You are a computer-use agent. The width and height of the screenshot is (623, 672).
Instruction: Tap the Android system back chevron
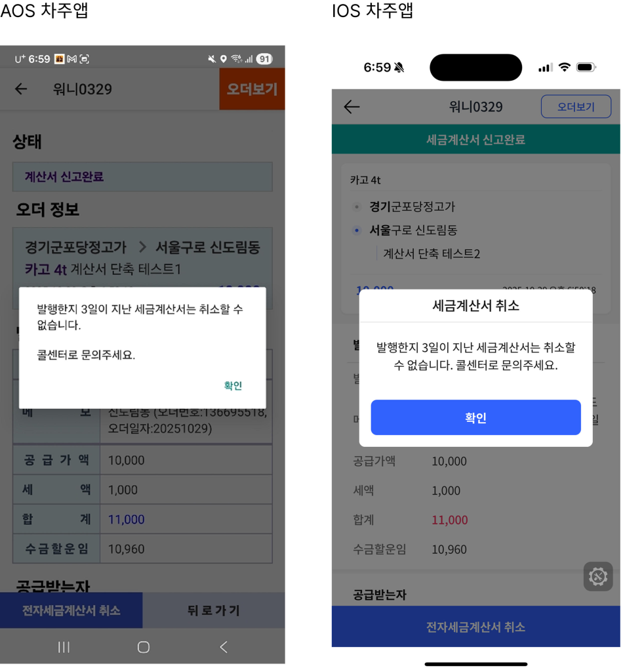224,646
